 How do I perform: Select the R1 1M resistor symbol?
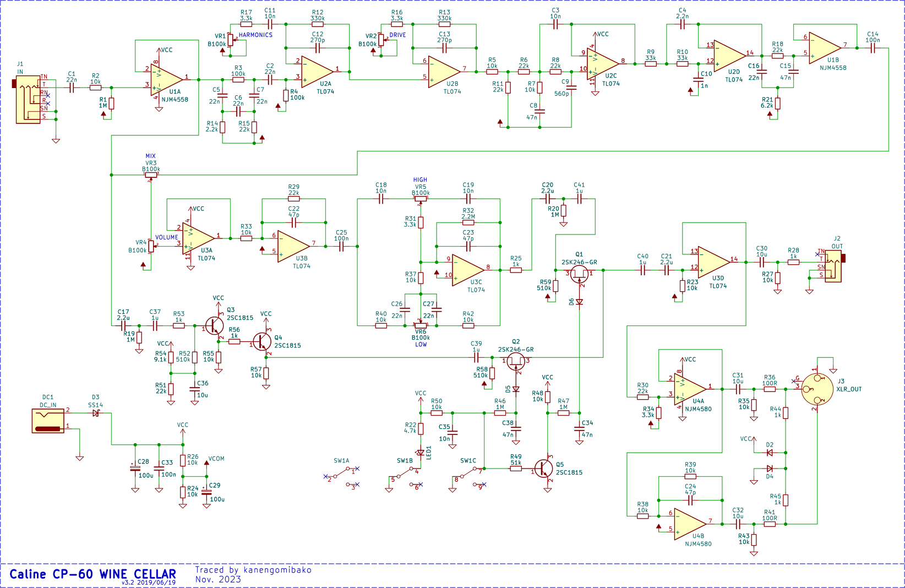pyautogui.click(x=111, y=104)
